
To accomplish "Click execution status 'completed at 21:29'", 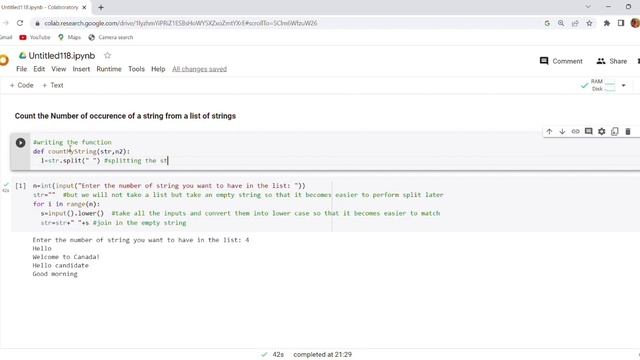I will pyautogui.click(x=322, y=355).
